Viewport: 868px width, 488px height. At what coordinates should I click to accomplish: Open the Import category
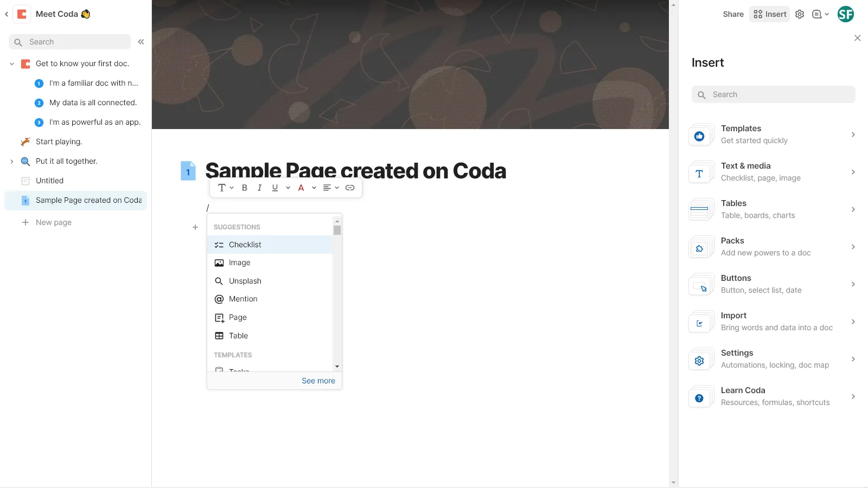[773, 322]
